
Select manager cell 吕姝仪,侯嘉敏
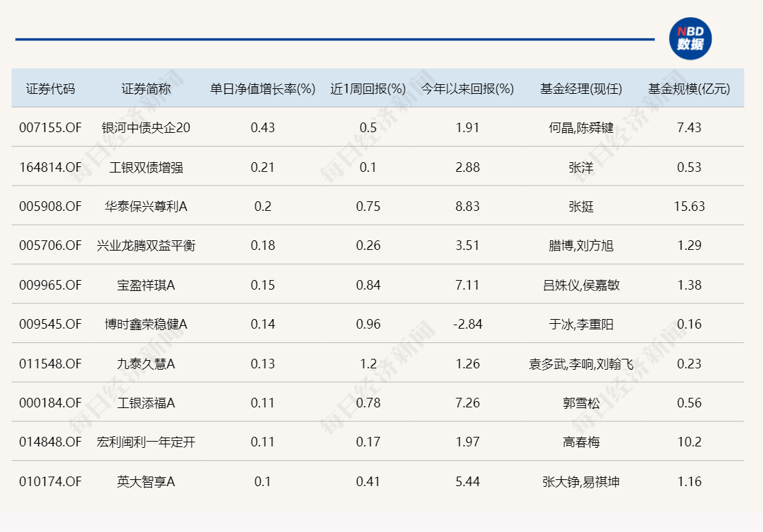pyautogui.click(x=581, y=285)
